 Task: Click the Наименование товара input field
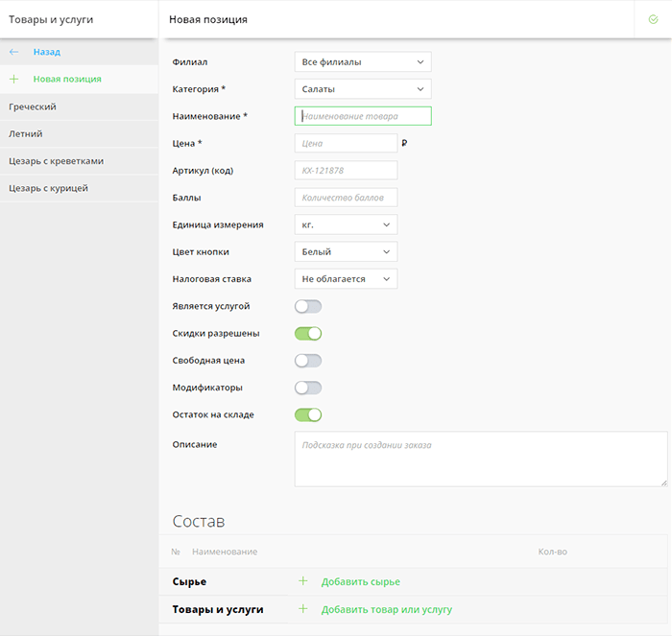click(362, 116)
